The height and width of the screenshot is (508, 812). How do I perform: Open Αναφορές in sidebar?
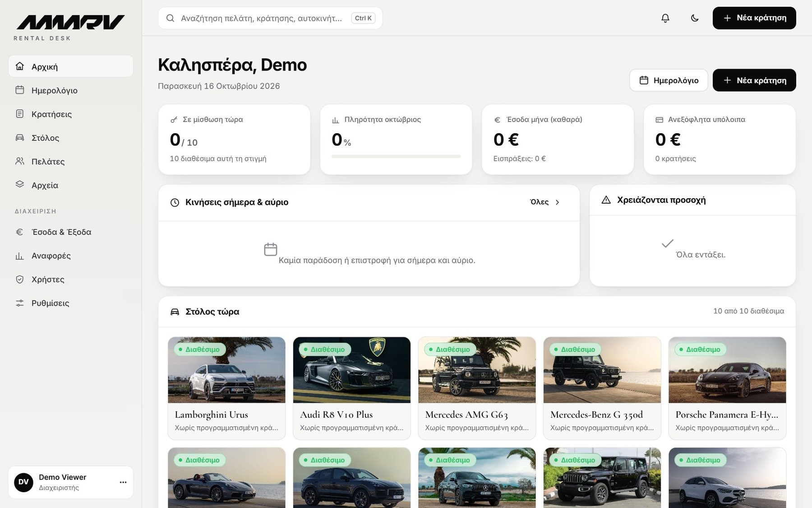[x=71, y=256]
